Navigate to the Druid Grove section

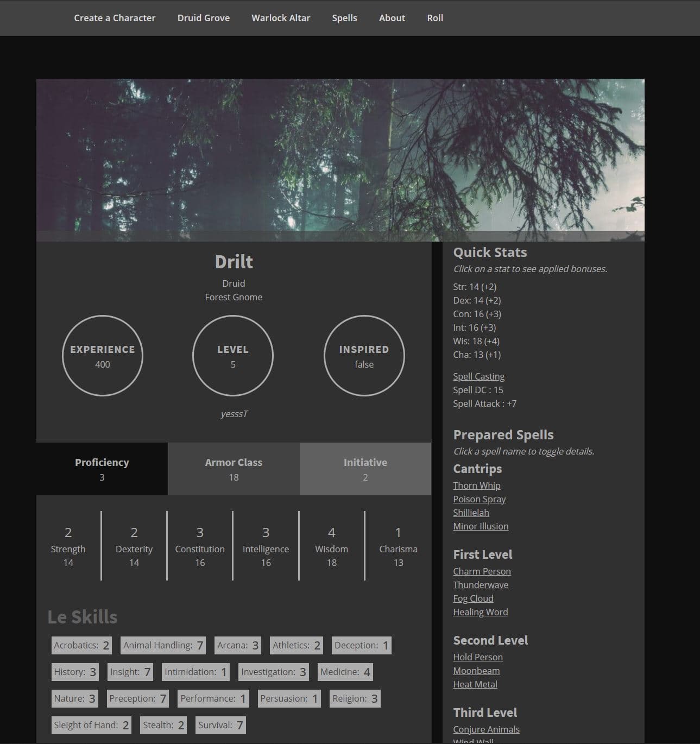coord(203,18)
